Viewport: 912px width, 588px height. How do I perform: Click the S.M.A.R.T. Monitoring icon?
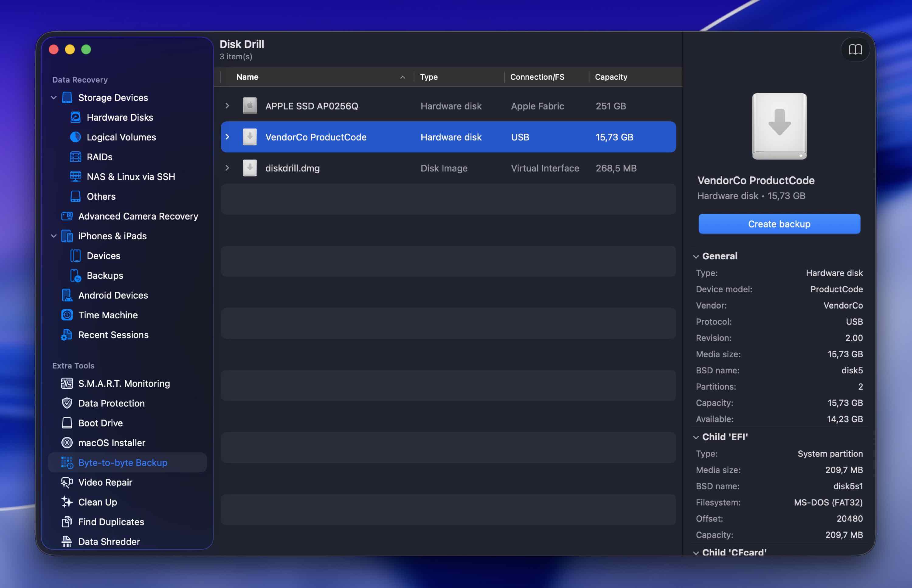coord(67,383)
